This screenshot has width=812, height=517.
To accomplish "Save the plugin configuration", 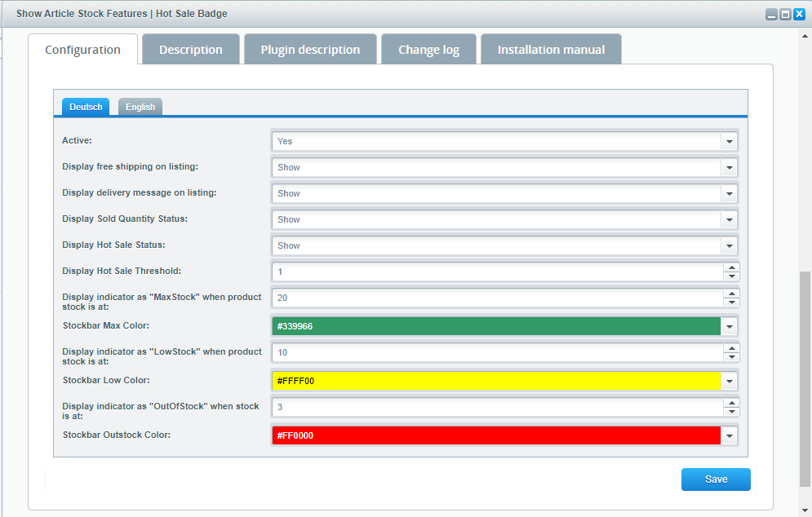I will click(716, 479).
